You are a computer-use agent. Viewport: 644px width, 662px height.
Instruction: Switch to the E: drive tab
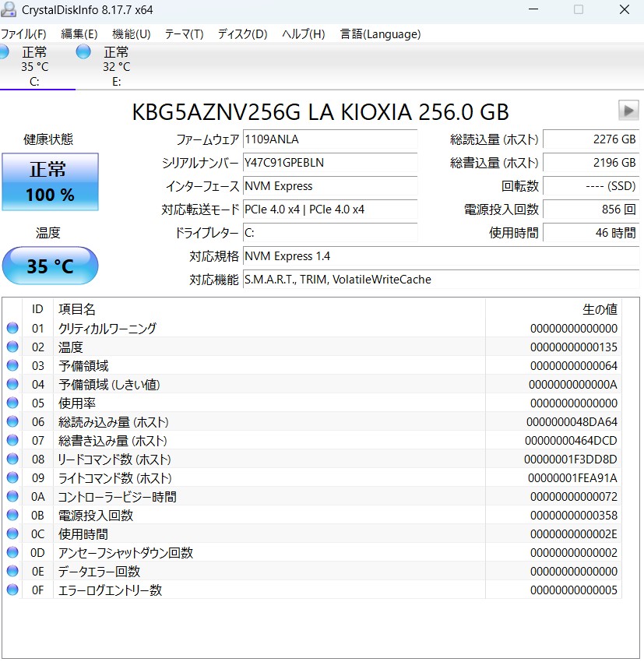point(116,67)
